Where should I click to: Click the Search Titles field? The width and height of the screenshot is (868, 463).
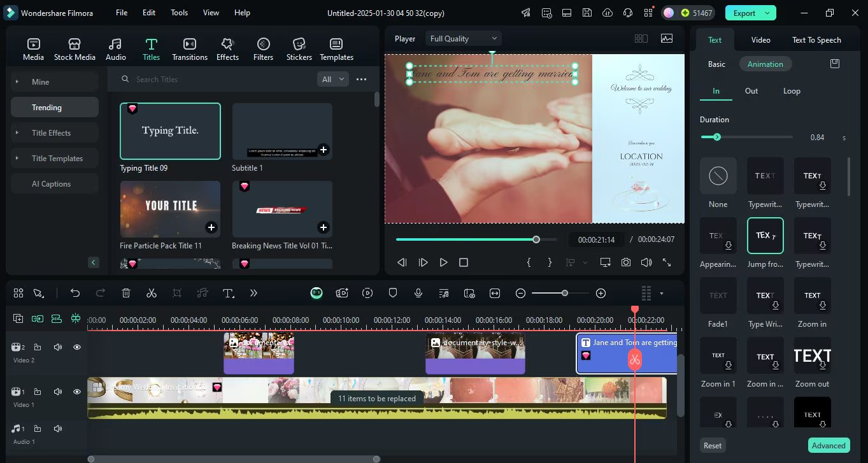coord(217,80)
